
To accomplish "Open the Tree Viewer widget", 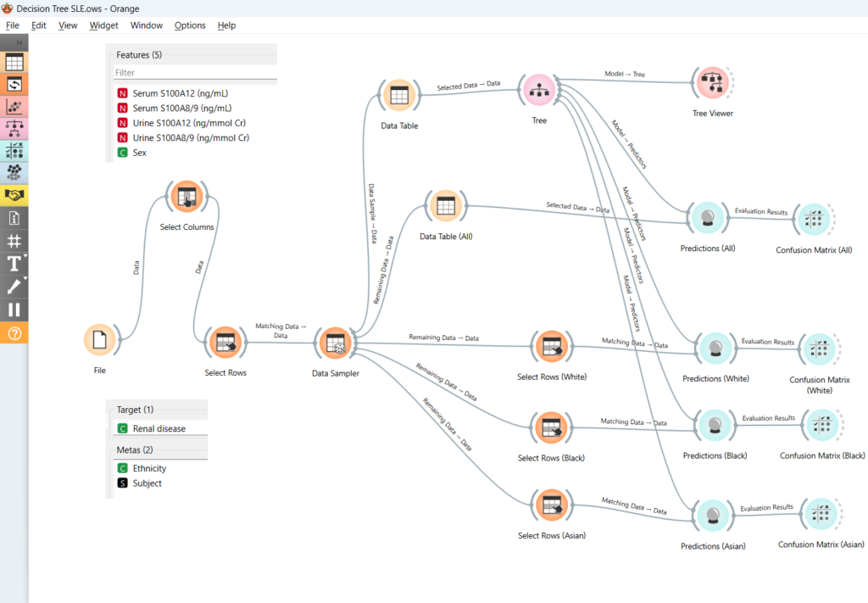I will (712, 82).
